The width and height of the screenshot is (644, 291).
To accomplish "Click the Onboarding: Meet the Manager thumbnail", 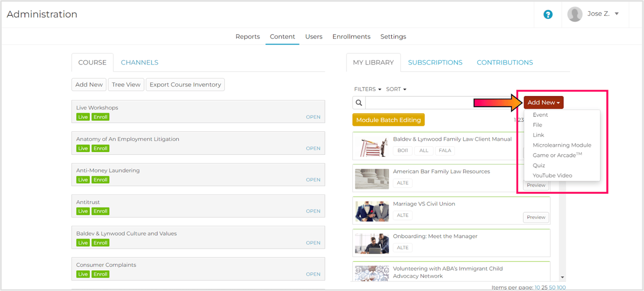I will click(x=372, y=243).
